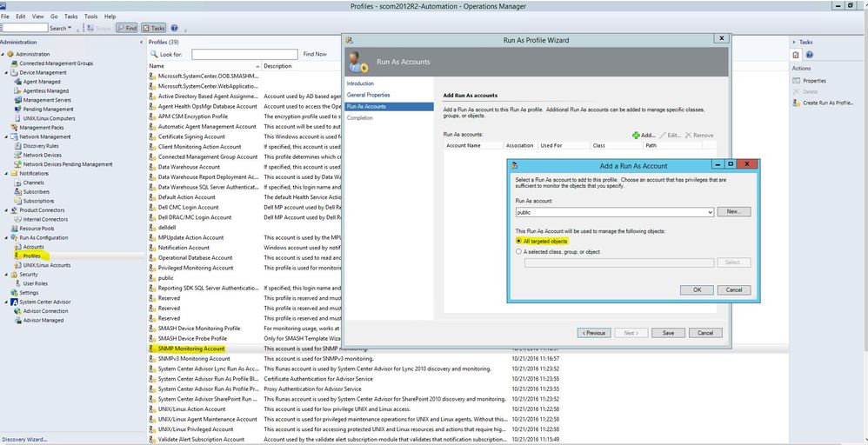Select User Roles icon under Security
The height and width of the screenshot is (445, 868).
(18, 283)
